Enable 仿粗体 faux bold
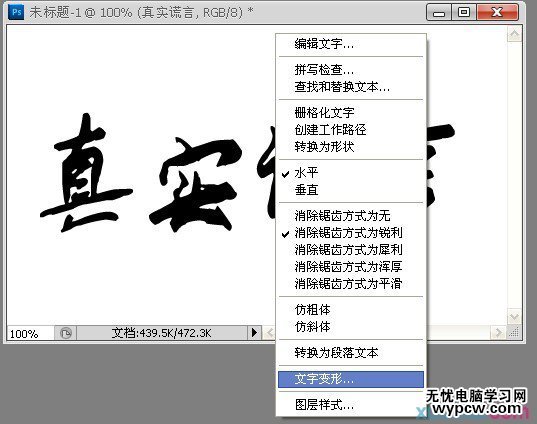Screen dimensions: 537x424 click(351, 310)
